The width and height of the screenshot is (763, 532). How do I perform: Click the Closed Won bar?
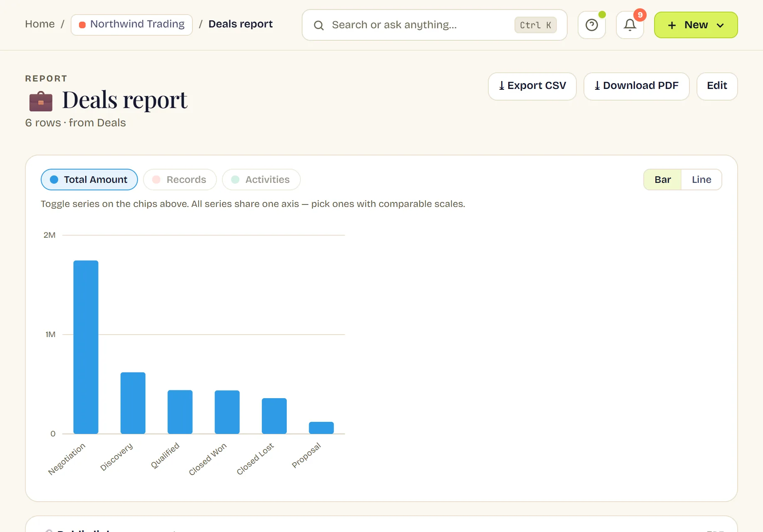pos(227,412)
